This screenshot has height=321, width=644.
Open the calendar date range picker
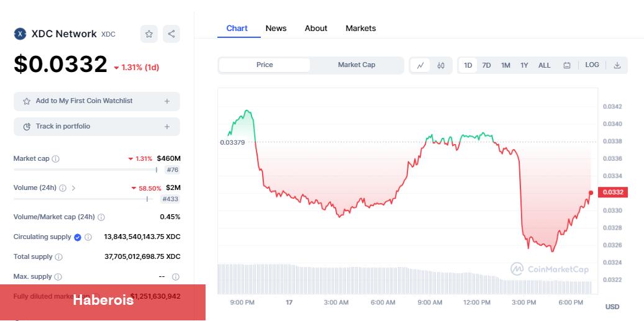click(x=567, y=65)
